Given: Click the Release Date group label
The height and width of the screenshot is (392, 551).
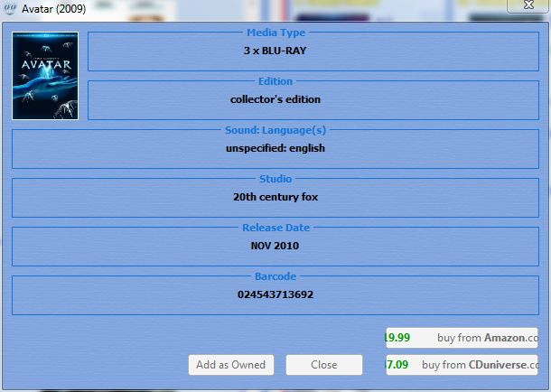Looking at the screenshot, I should pyautogui.click(x=275, y=228).
